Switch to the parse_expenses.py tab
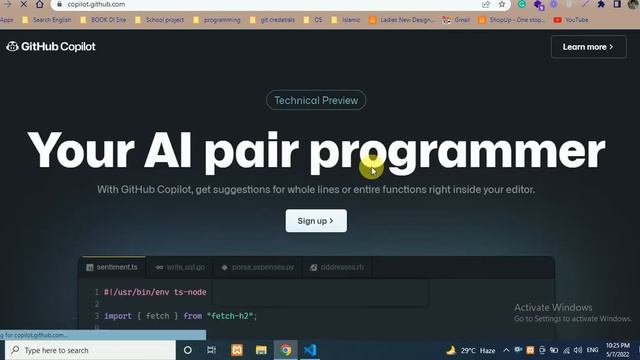This screenshot has width=640, height=360. click(258, 267)
